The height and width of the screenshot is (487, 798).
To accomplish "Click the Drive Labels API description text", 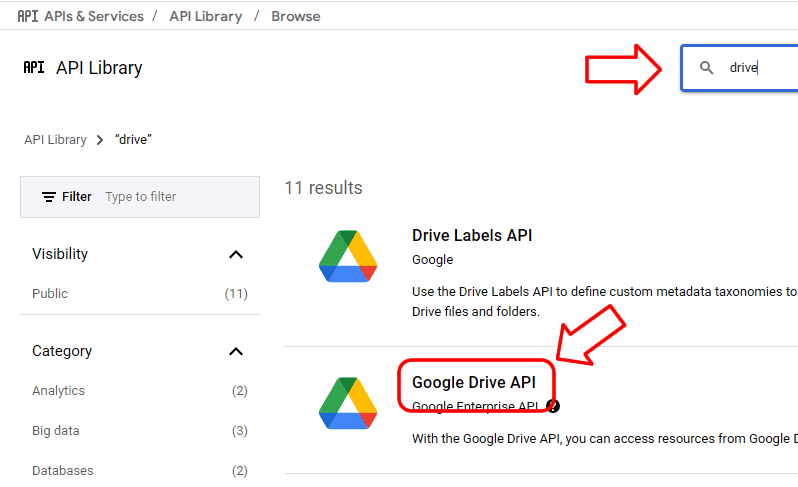I will click(605, 301).
